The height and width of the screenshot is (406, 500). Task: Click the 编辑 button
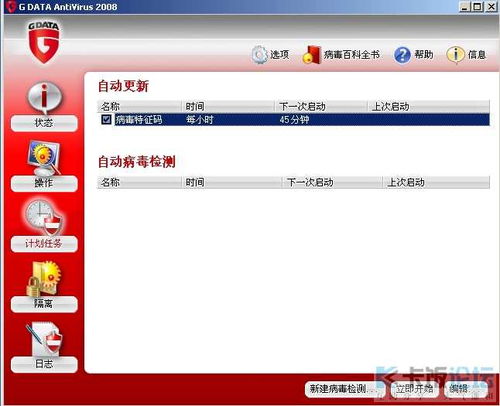pos(464,388)
